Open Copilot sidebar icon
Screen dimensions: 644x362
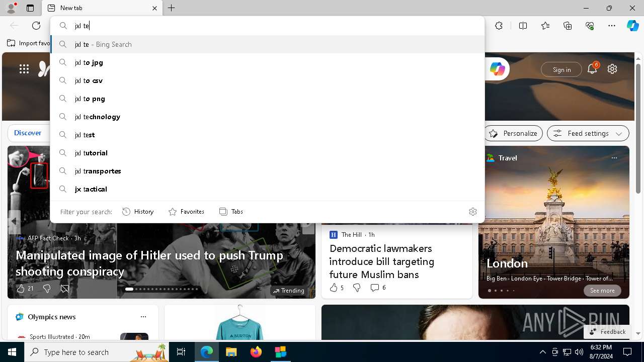[x=632, y=26]
